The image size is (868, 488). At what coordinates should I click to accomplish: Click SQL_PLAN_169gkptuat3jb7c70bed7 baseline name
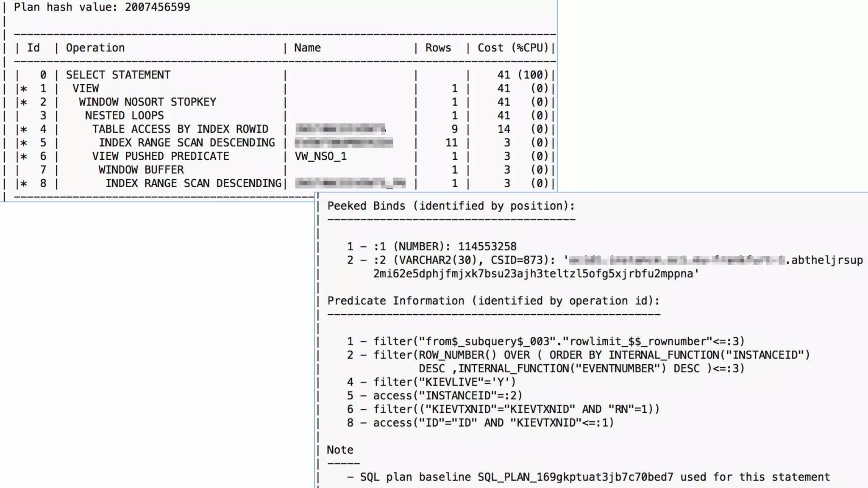pyautogui.click(x=575, y=477)
